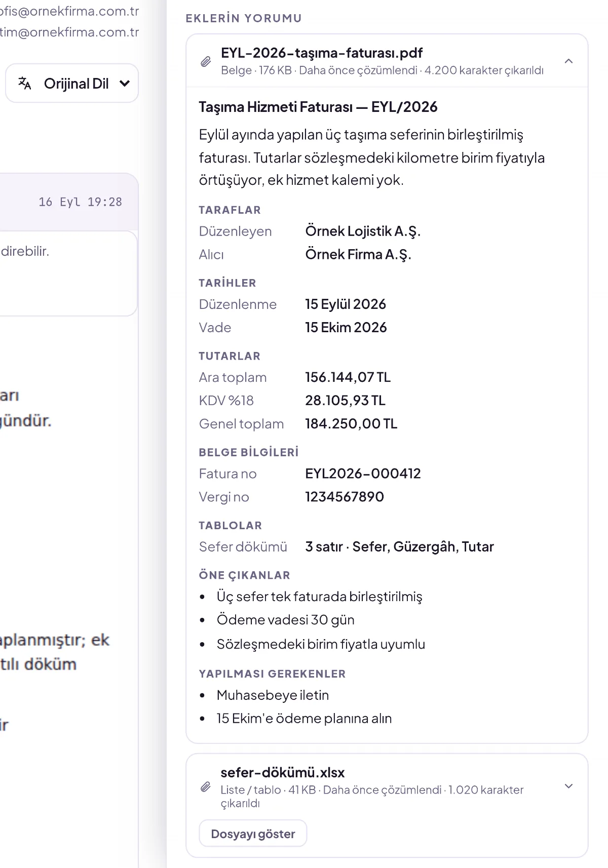
Task: Click the ÖNE ÇIKANLAR section label
Action: pos(245,575)
